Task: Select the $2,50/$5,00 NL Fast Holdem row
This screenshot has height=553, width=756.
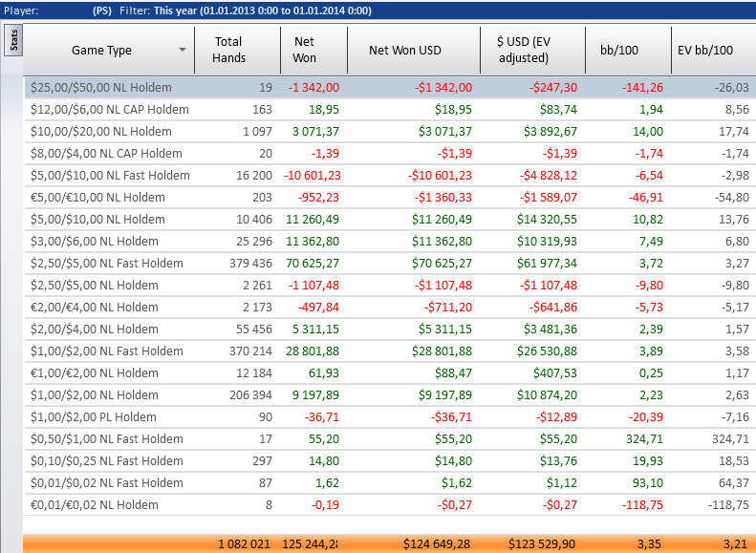Action: point(390,264)
